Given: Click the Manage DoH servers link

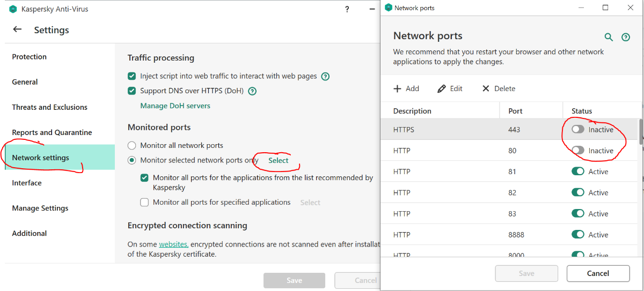Looking at the screenshot, I should (175, 106).
